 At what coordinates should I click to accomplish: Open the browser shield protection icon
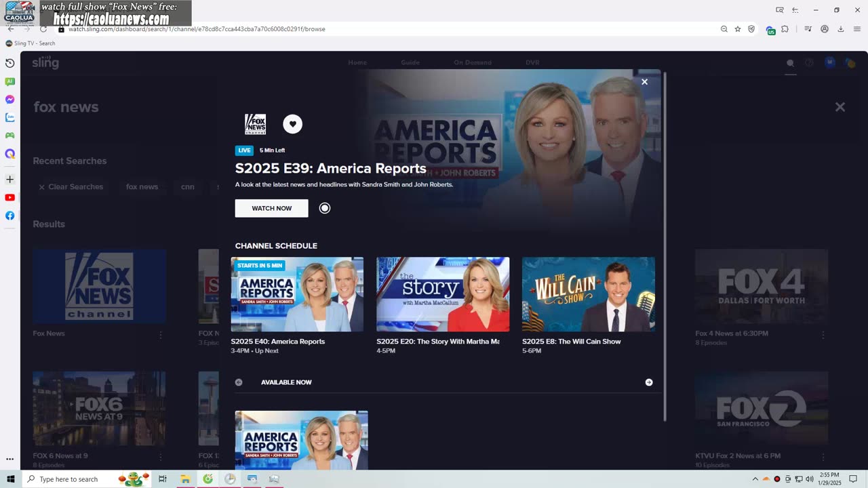tap(751, 29)
